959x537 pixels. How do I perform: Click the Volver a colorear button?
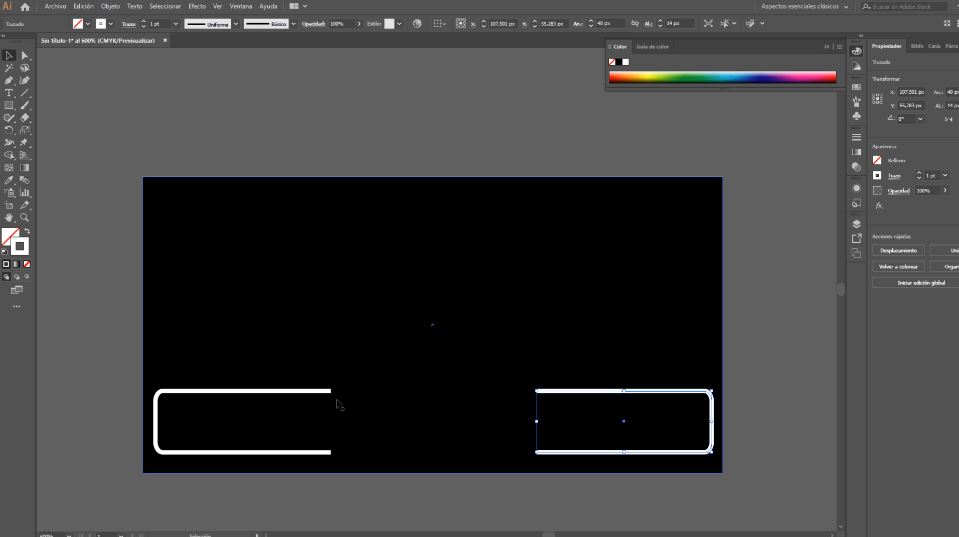pyautogui.click(x=898, y=267)
